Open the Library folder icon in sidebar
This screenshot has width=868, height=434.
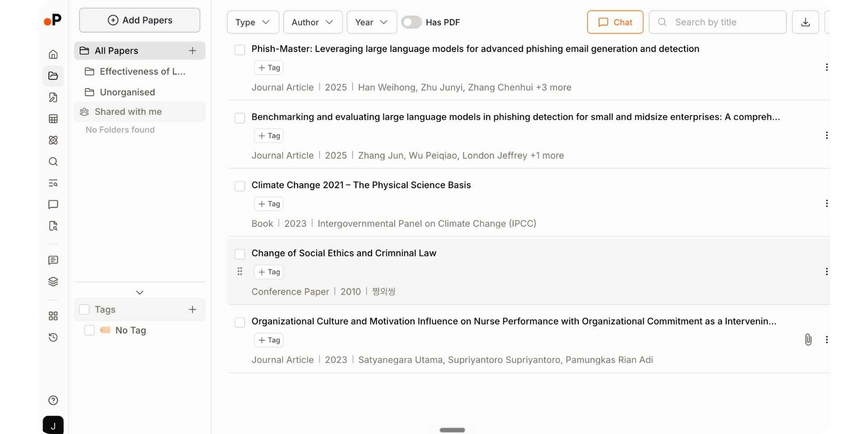pyautogui.click(x=53, y=76)
